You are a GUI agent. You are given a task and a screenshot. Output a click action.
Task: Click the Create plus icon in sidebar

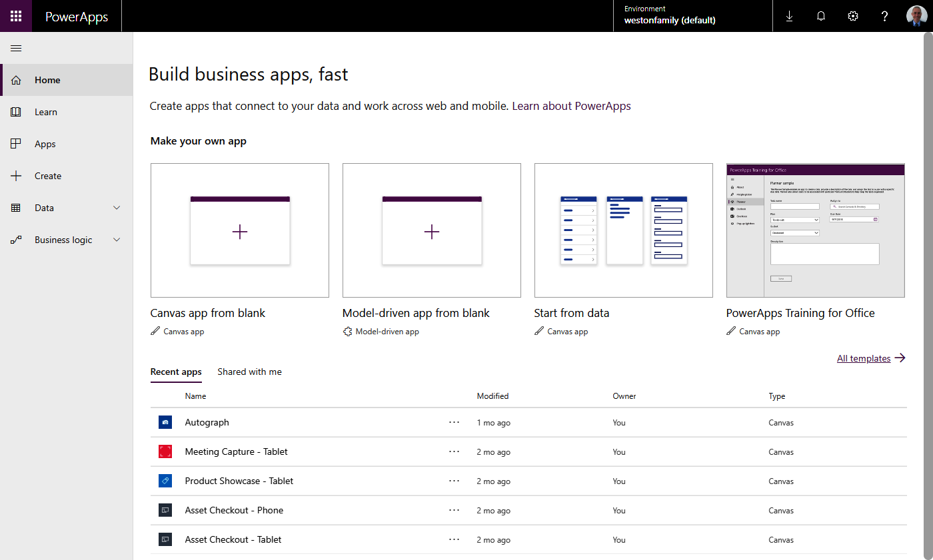pos(16,176)
